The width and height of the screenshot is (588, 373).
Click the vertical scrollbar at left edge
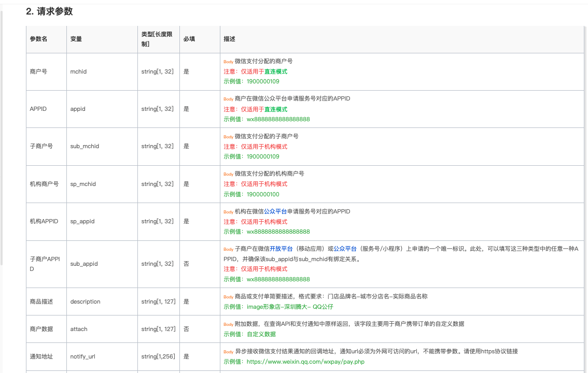(x=1, y=138)
